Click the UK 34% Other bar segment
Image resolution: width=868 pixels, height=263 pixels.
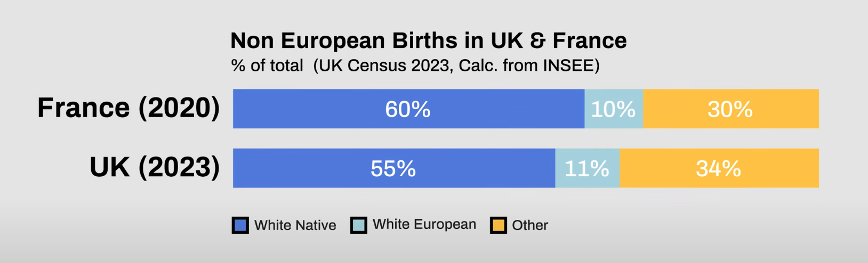[719, 168]
